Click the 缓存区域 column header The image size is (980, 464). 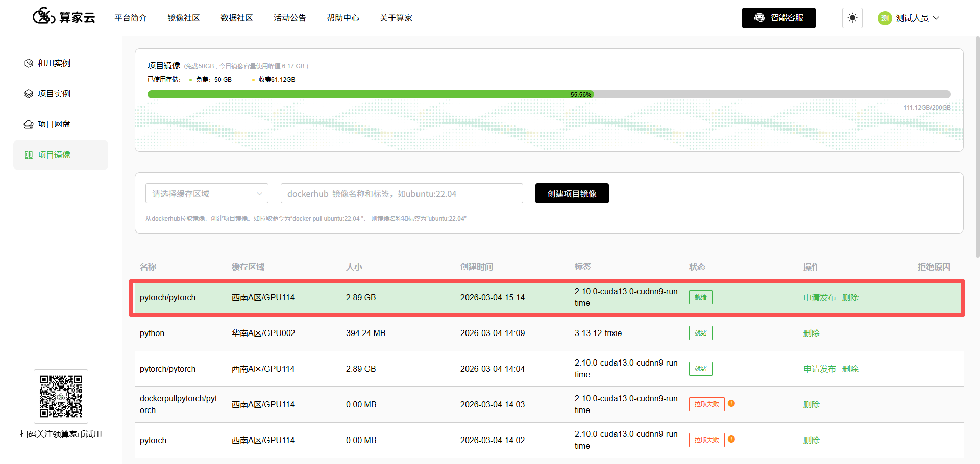pyautogui.click(x=248, y=267)
